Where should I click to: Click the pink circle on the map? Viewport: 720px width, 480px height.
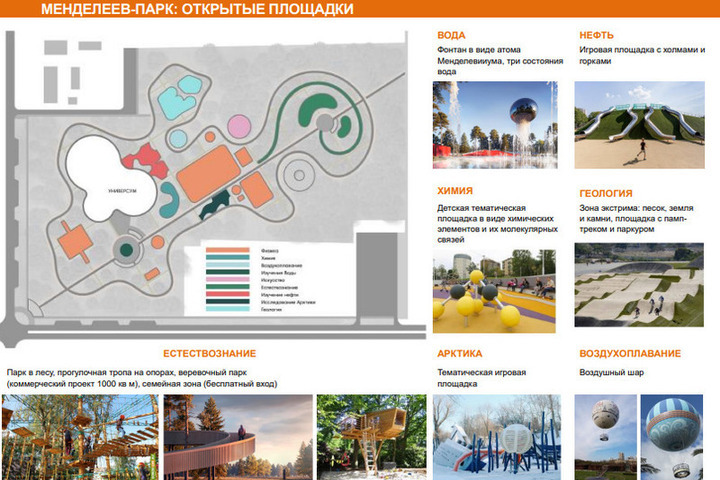click(239, 127)
